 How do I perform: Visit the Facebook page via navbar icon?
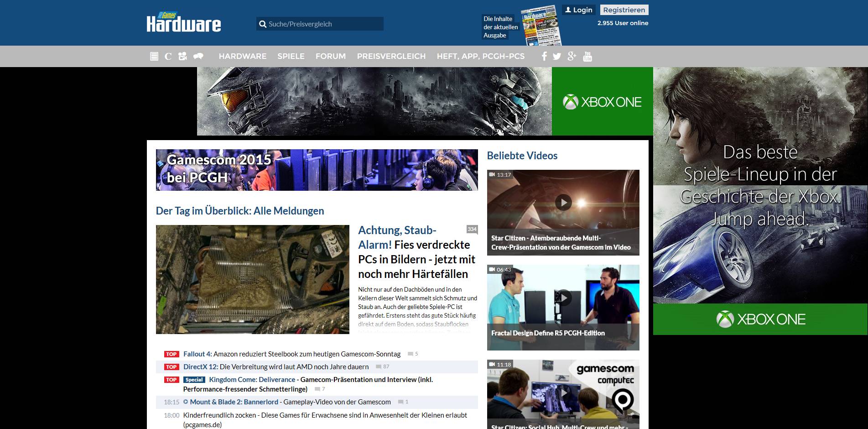pos(544,56)
